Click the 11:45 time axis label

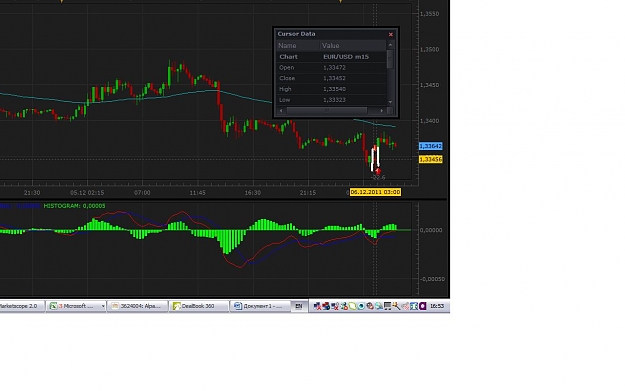(197, 193)
